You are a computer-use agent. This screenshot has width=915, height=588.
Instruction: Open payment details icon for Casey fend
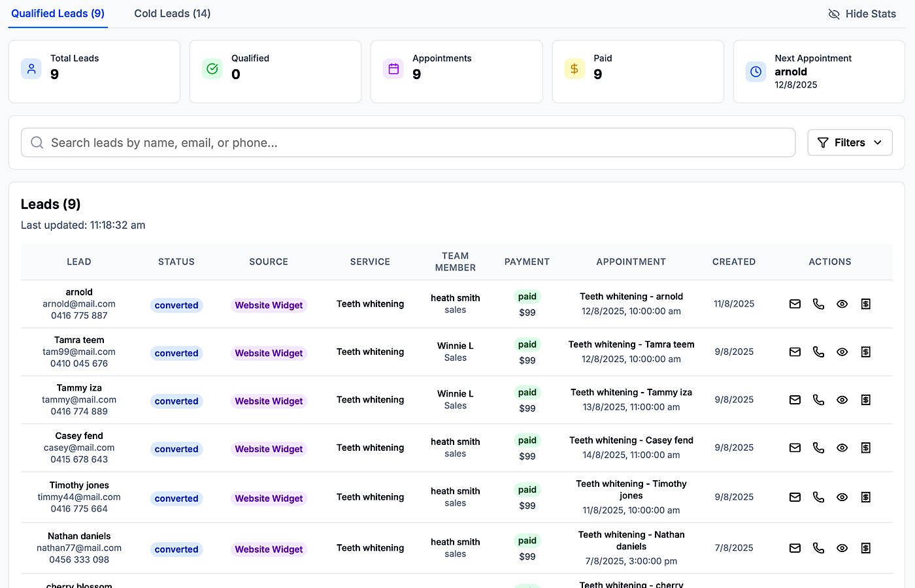tap(865, 448)
